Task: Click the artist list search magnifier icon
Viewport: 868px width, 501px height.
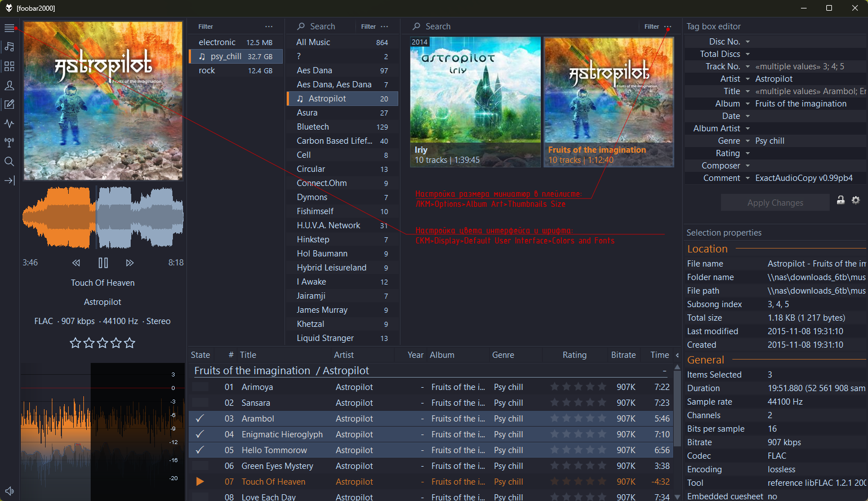Action: [x=301, y=26]
